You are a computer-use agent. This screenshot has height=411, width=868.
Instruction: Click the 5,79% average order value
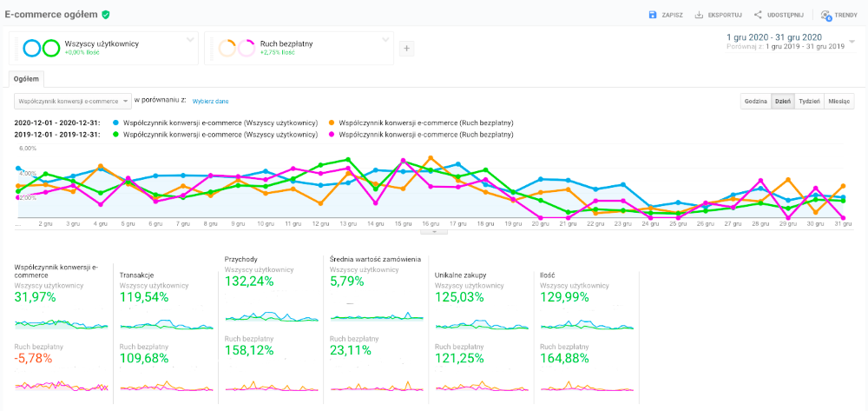346,282
